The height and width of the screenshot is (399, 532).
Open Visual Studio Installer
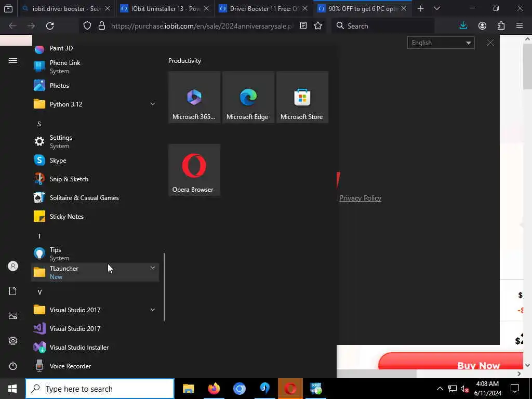click(x=95, y=347)
